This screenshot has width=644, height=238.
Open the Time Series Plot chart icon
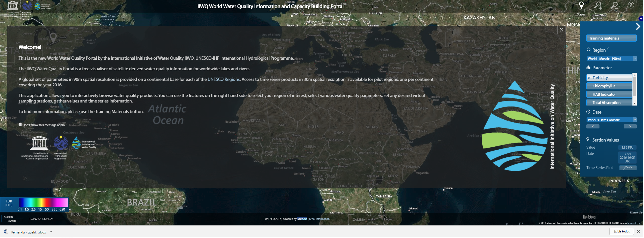coord(628,168)
